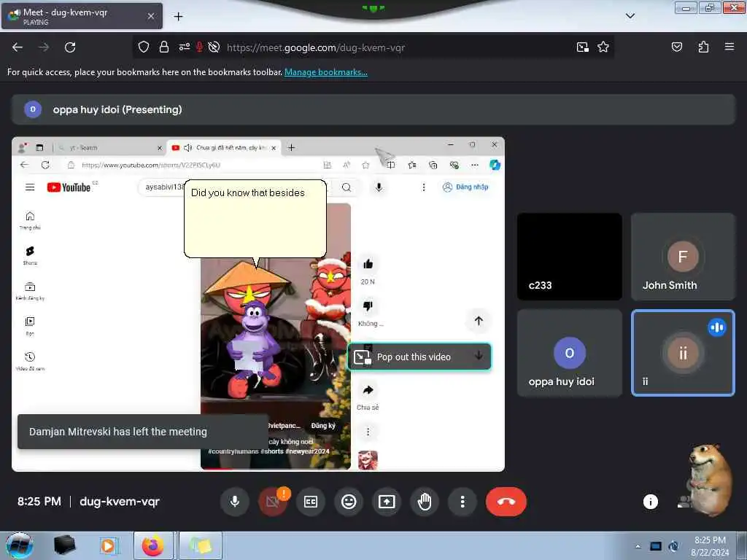Click the Manage bookmarks link
Image resolution: width=747 pixels, height=560 pixels.
coord(326,72)
